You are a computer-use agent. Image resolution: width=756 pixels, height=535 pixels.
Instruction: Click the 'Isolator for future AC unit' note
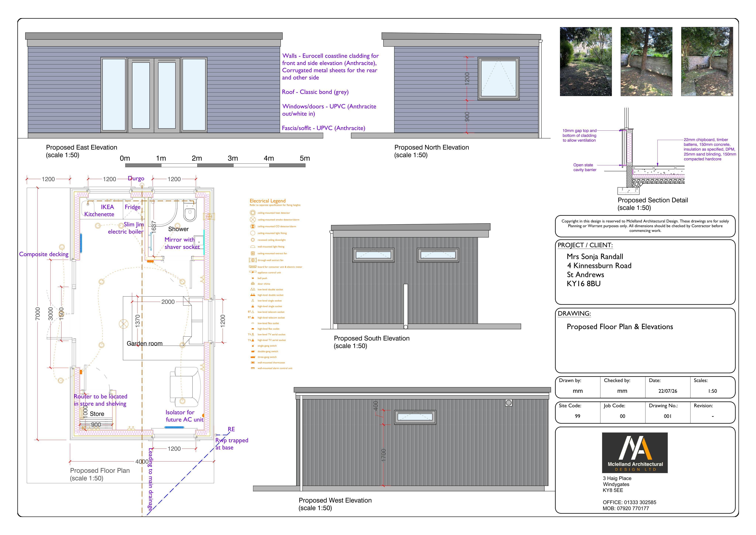point(184,416)
